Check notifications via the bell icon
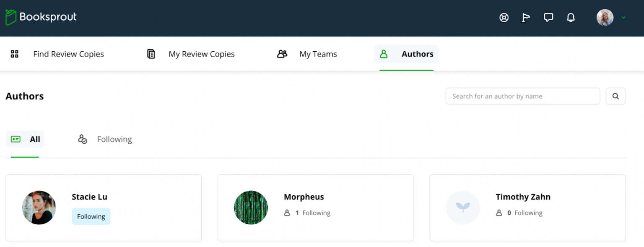 pos(571,17)
